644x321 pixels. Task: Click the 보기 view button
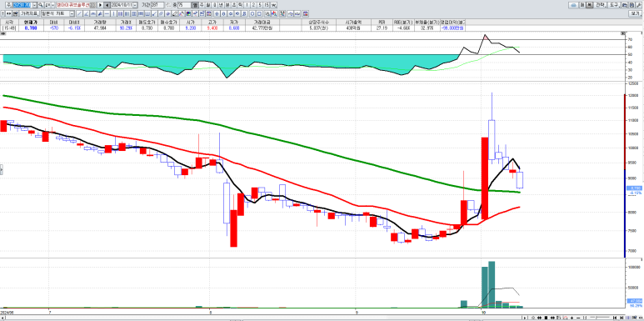[635, 13]
